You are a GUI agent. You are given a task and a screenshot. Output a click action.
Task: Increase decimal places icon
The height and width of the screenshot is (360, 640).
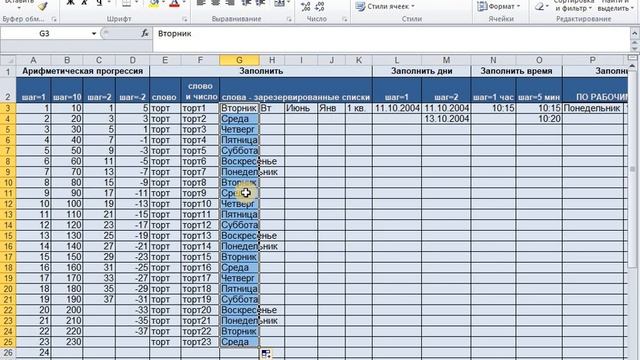pos(305,6)
